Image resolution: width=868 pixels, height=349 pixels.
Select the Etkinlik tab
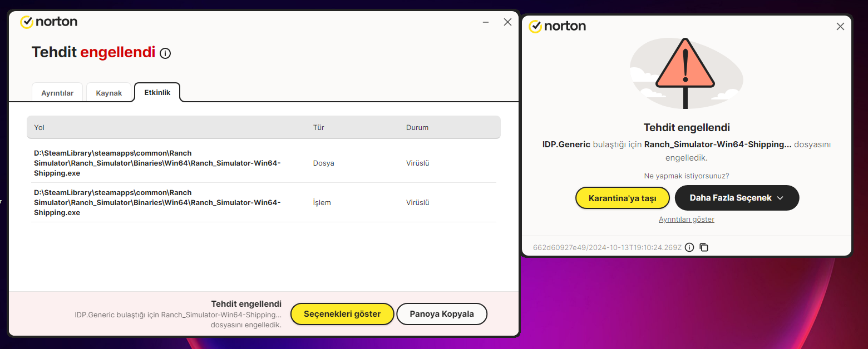click(x=157, y=92)
